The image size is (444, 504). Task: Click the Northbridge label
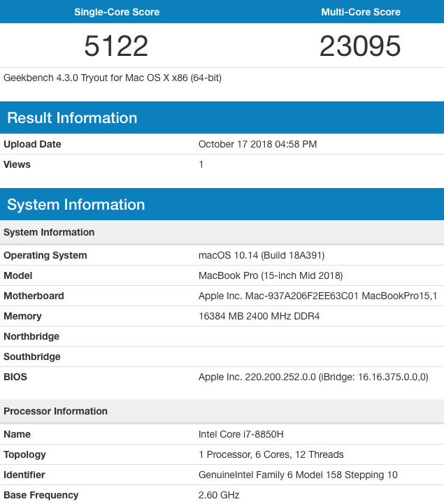[31, 336]
